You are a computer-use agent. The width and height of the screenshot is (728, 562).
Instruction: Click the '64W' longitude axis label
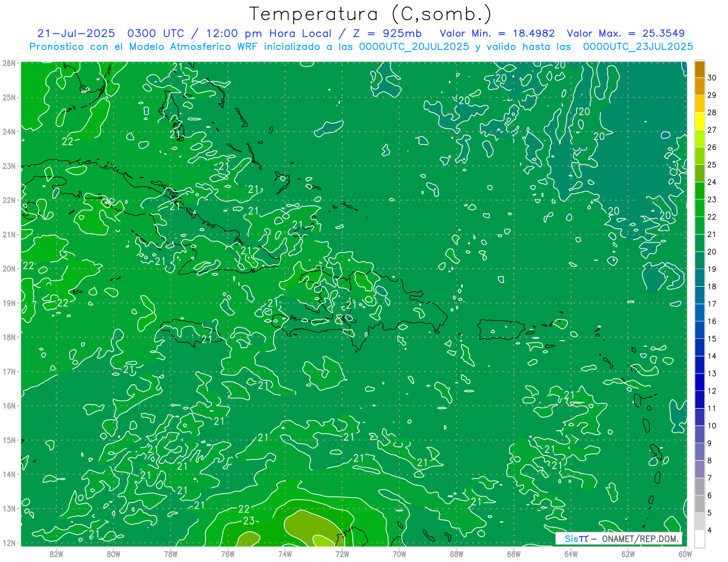(x=571, y=553)
